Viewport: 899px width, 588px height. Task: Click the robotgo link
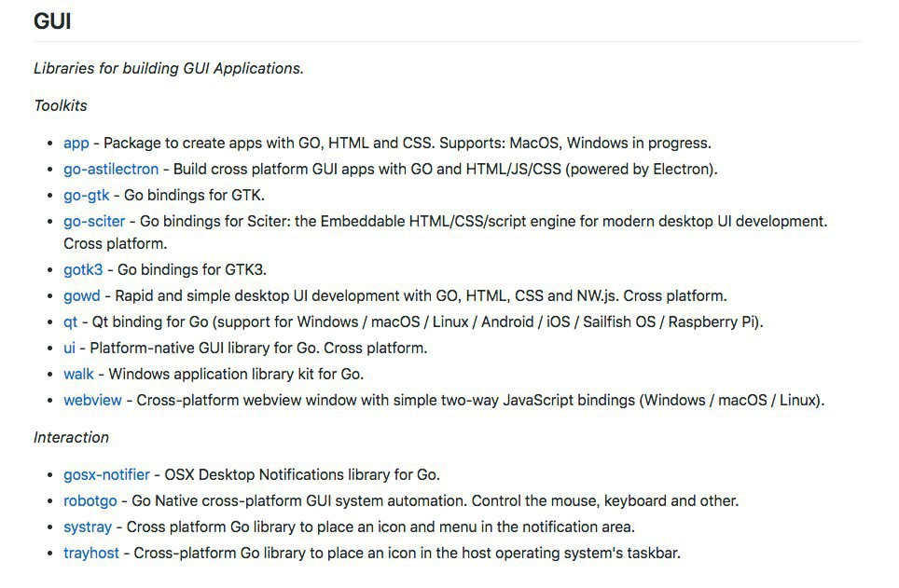pos(90,500)
